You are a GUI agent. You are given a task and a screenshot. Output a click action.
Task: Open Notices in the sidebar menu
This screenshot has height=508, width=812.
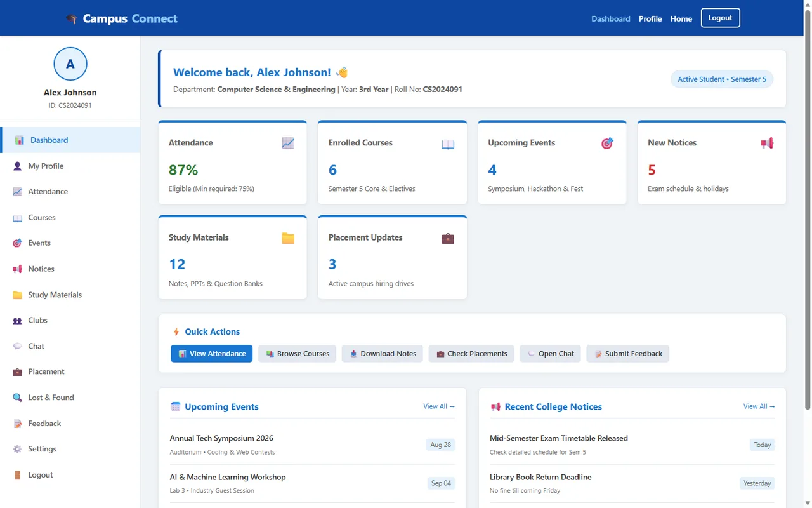click(70, 269)
